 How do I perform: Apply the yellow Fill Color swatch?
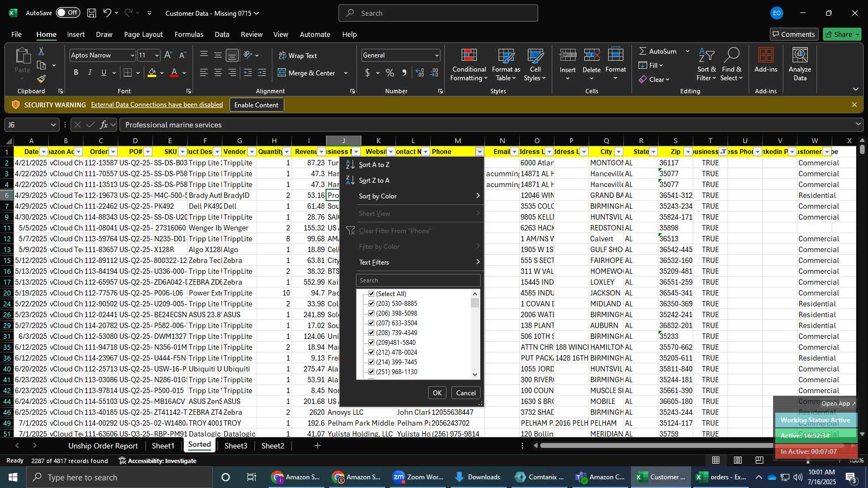click(152, 73)
